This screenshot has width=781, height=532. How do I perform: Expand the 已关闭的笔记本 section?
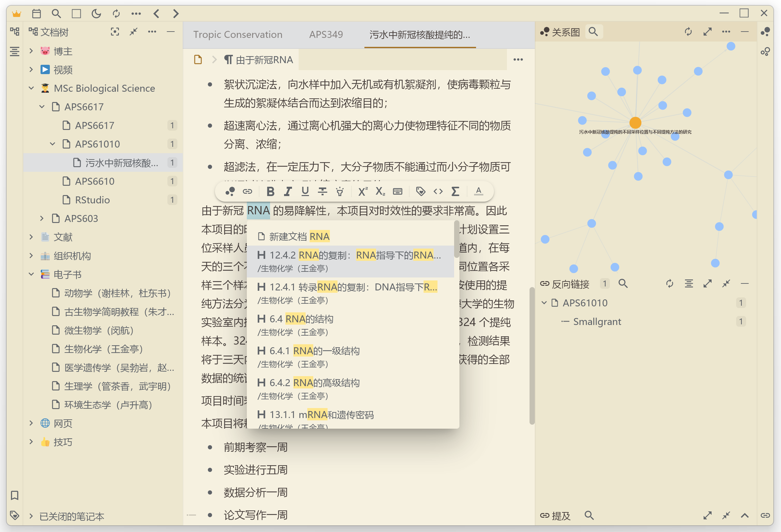(31, 516)
